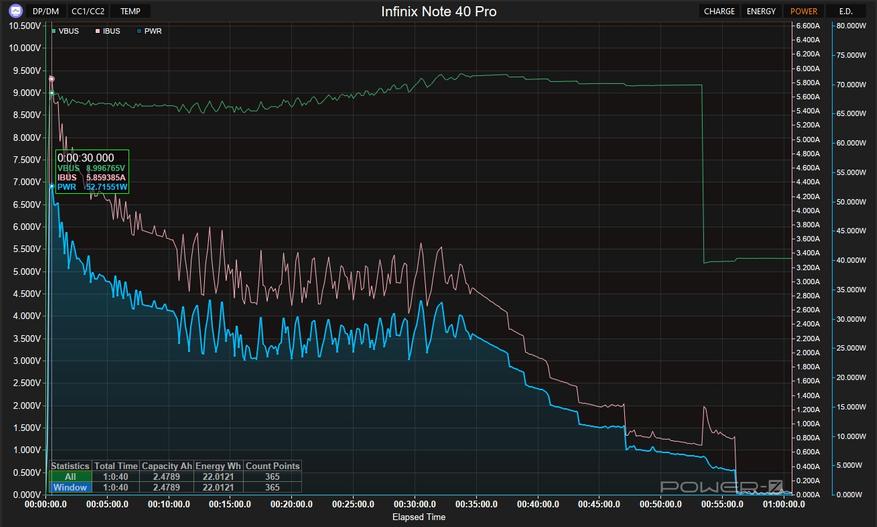Click the Capacity Ah column header
The width and height of the screenshot is (877, 527).
click(x=167, y=466)
